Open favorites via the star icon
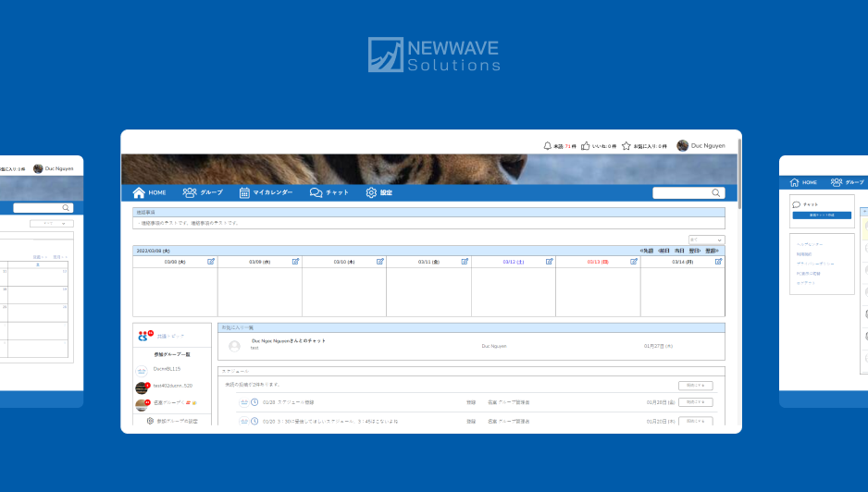This screenshot has height=492, width=868. tap(626, 146)
